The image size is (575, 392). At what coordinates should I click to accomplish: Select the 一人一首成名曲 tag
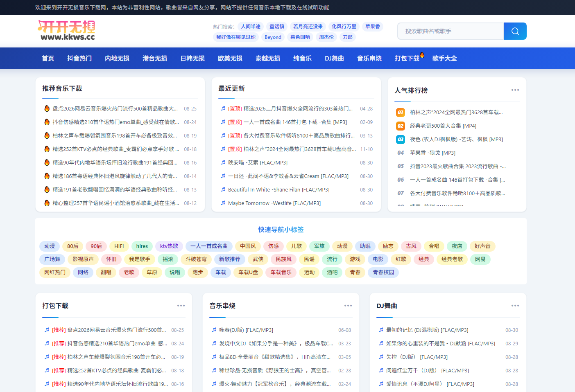pos(209,246)
